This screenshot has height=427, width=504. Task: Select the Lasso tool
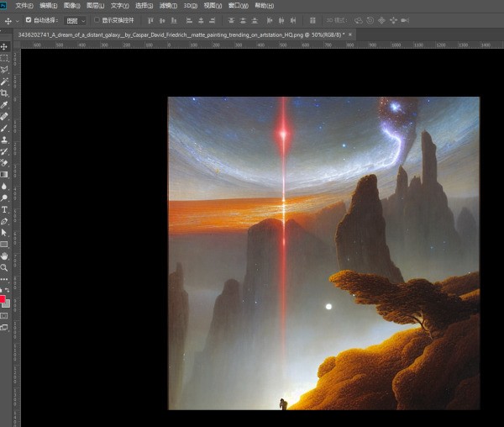click(x=4, y=70)
